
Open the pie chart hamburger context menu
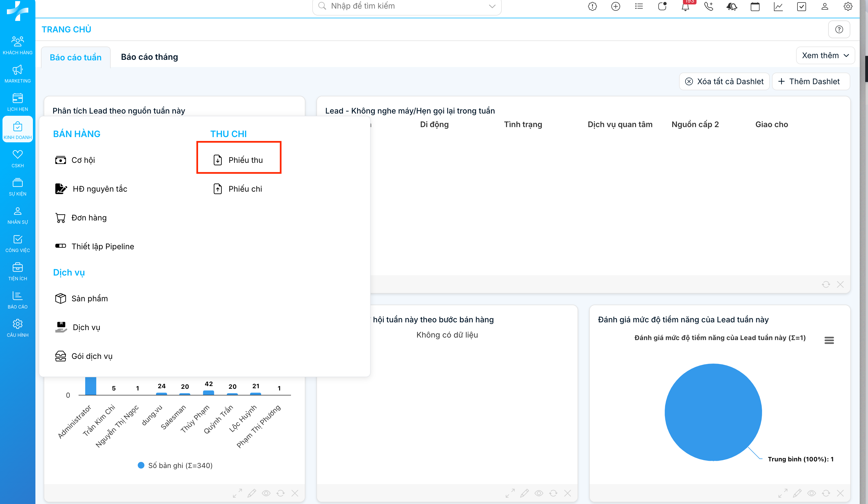pyautogui.click(x=829, y=341)
